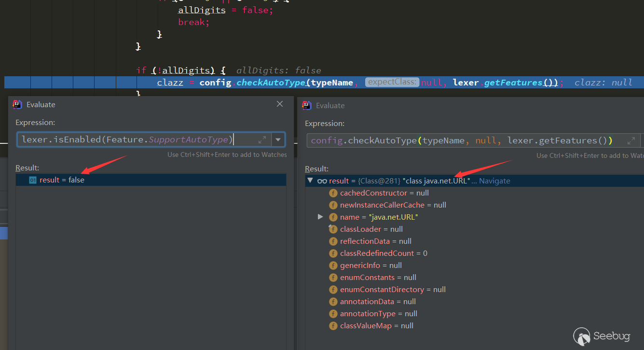Select the result = false row

62,180
